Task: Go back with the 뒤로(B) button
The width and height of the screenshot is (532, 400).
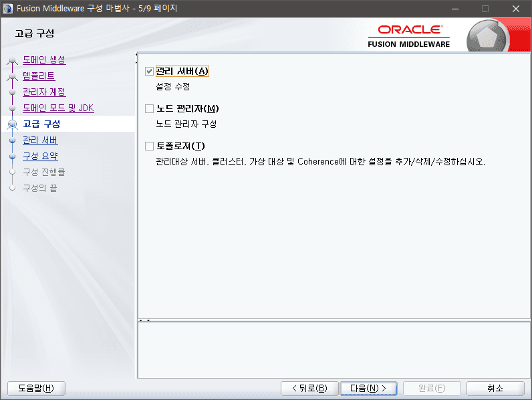Action: 309,388
